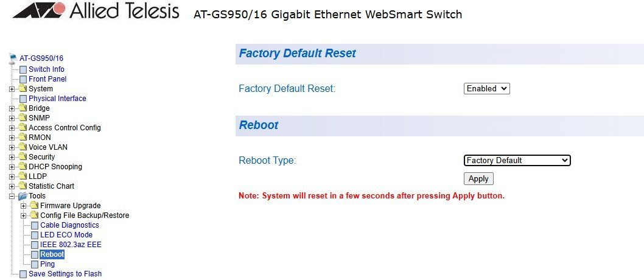Click the AT-GS950/16 switch device icon
The image size is (644, 280).
(13, 58)
